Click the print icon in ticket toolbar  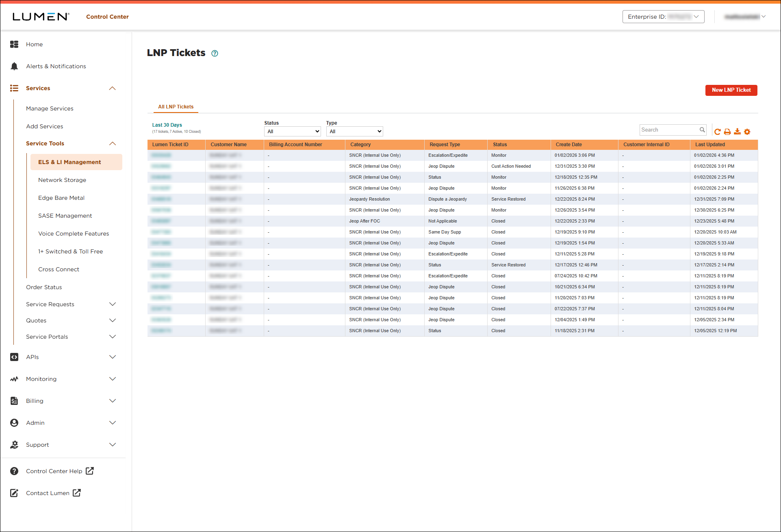[727, 132]
